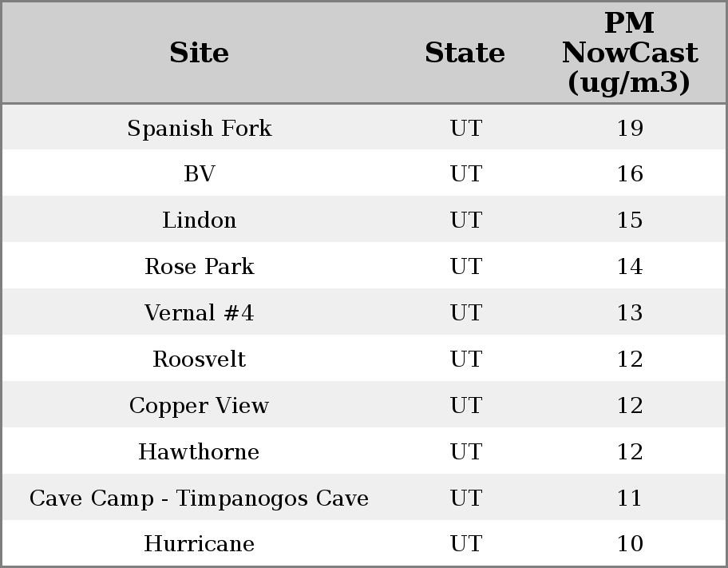The image size is (728, 568).
Task: Select the Rose Park site cell
Action: pyautogui.click(x=200, y=267)
